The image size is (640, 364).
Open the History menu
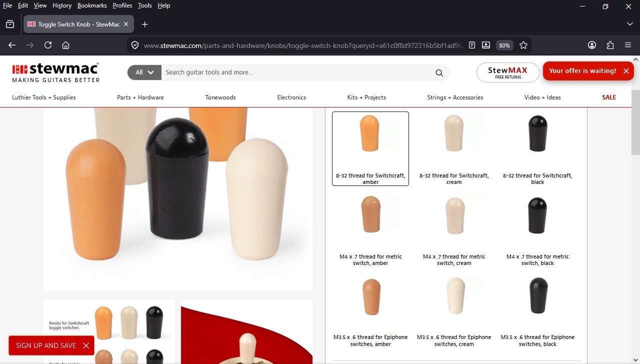(x=62, y=5)
